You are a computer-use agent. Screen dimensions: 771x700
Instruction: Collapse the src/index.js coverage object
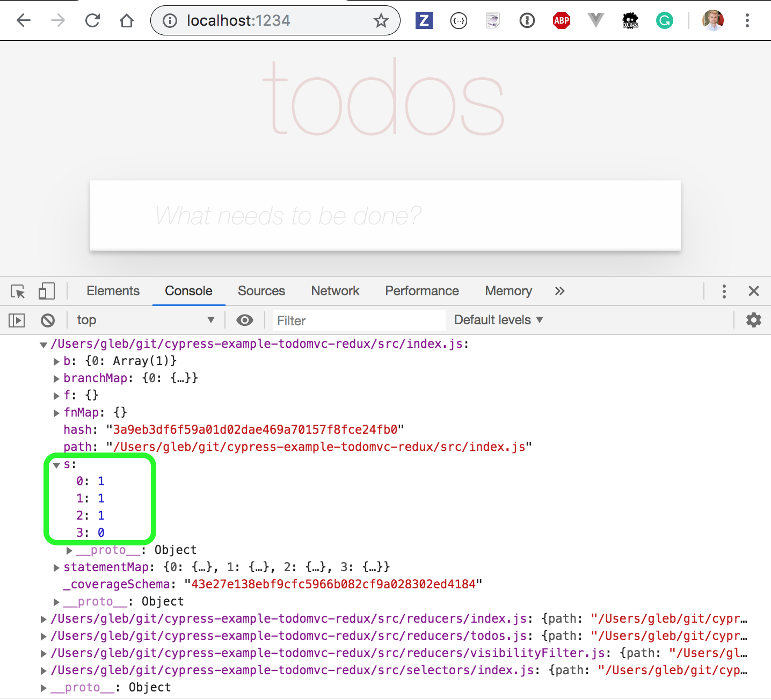click(x=44, y=345)
